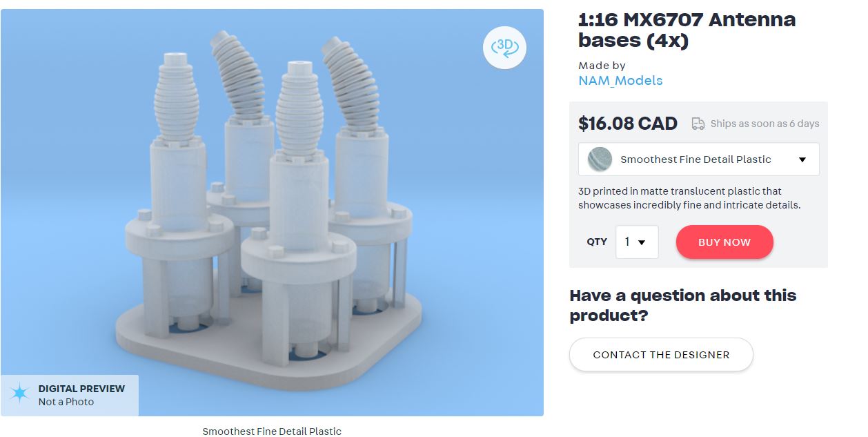
Task: Click the delivery truck shipping icon
Action: pyautogui.click(x=698, y=124)
